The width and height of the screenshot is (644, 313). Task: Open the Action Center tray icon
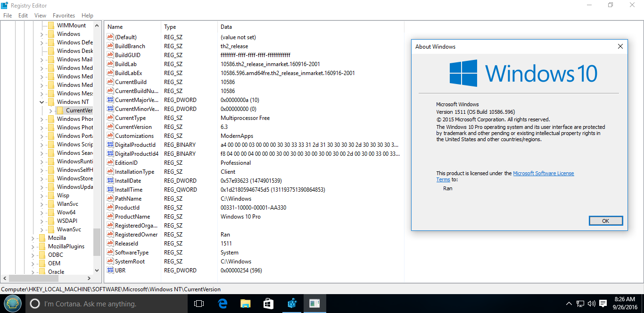(x=603, y=304)
